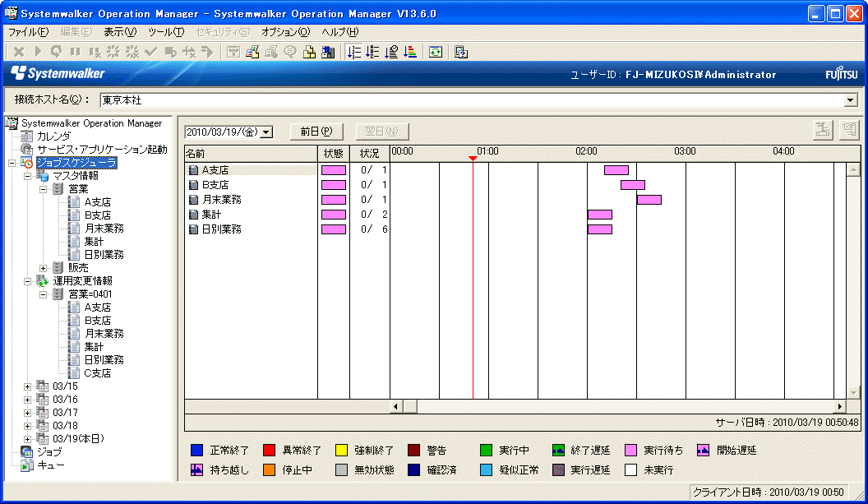Screen dimensions: 868x504
Task: Click the green refresh toolbar icon
Action: coord(436,52)
